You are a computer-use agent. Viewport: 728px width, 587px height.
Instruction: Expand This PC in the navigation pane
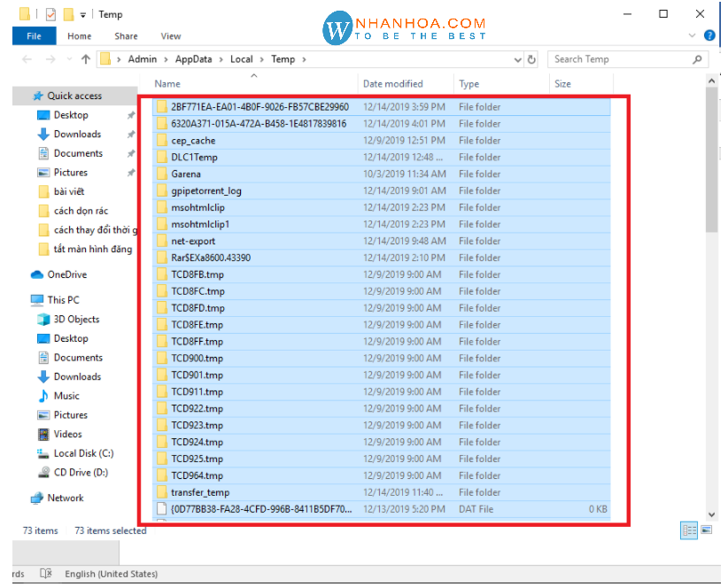[x=19, y=299]
